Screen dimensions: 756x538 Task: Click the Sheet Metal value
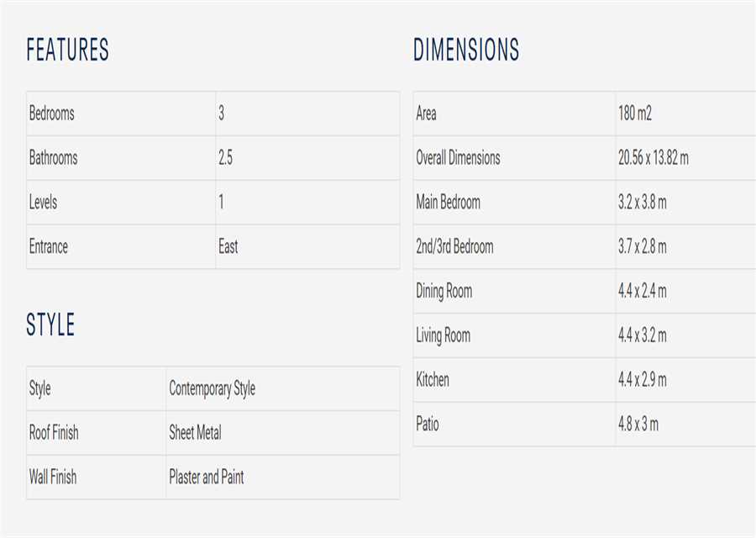(x=195, y=433)
